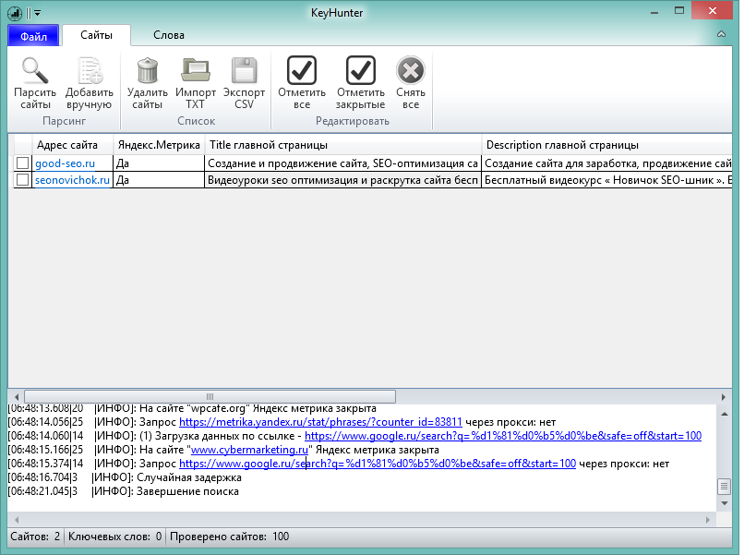This screenshot has height=555, width=756.
Task: Click Отметить все checkmark icon
Action: tap(302, 72)
